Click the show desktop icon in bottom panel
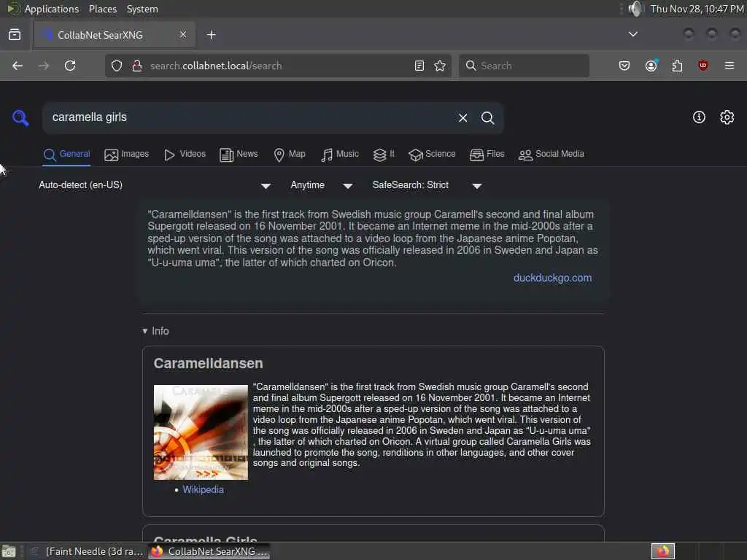This screenshot has width=747, height=560. (x=9, y=551)
